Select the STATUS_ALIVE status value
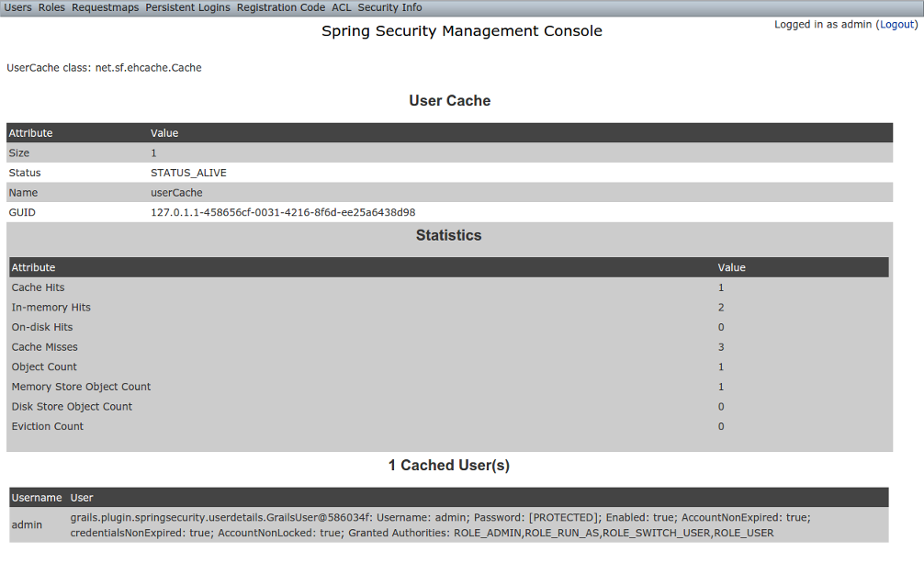This screenshot has width=924, height=563. point(188,173)
